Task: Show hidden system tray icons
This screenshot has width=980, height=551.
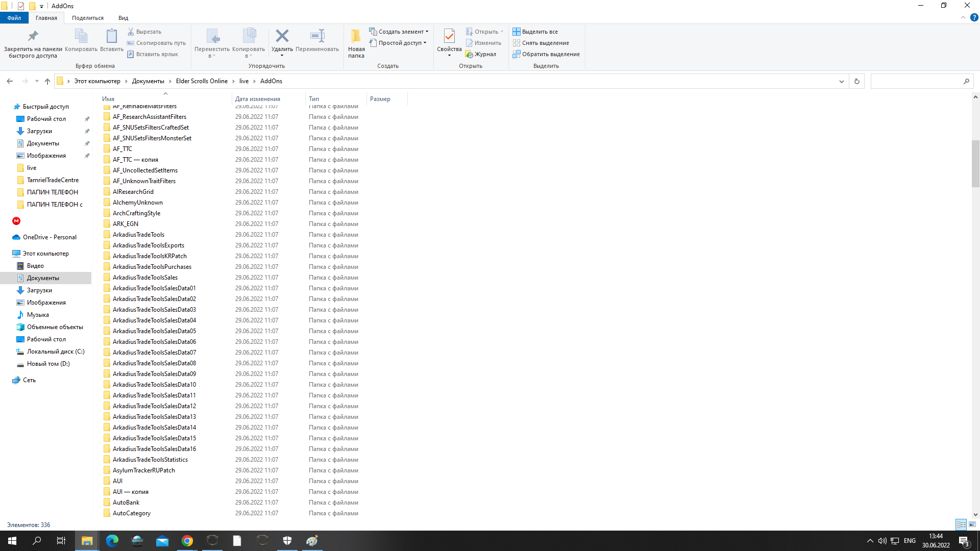Action: pyautogui.click(x=870, y=541)
